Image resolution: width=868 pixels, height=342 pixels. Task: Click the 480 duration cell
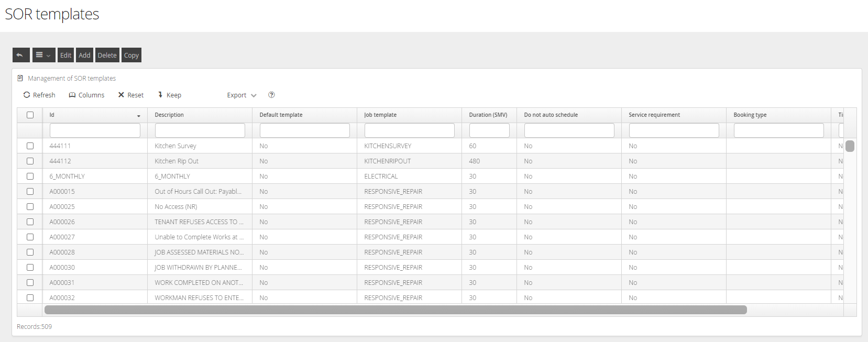click(x=489, y=161)
